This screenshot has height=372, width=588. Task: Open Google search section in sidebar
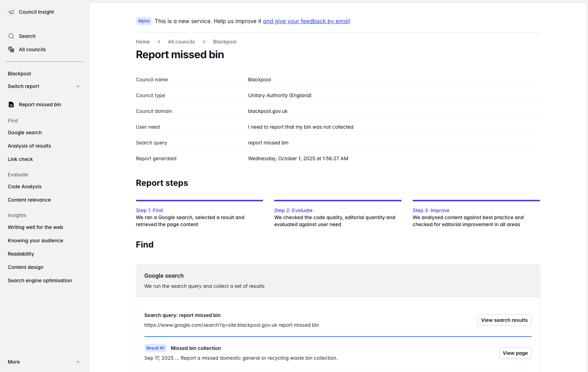pyautogui.click(x=25, y=133)
